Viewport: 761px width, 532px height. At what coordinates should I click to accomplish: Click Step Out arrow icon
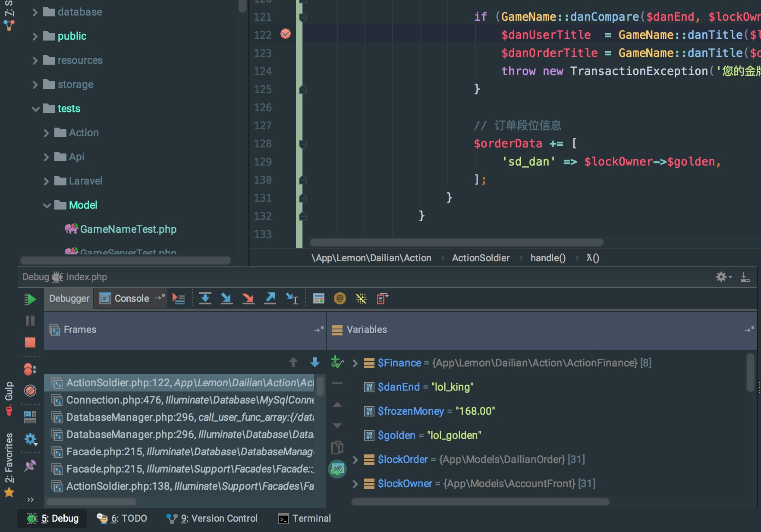pos(270,298)
